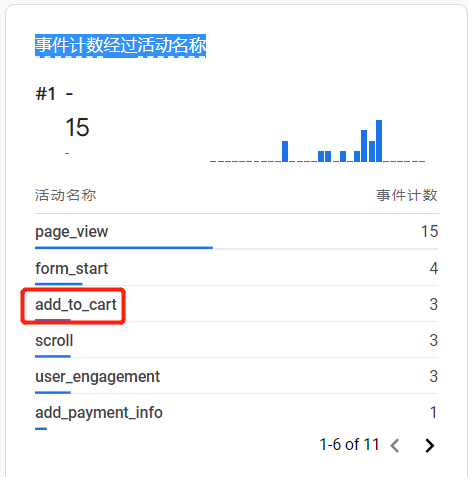Click the form_start count value 4
Image resolution: width=469 pixels, height=477 pixels.
(434, 268)
